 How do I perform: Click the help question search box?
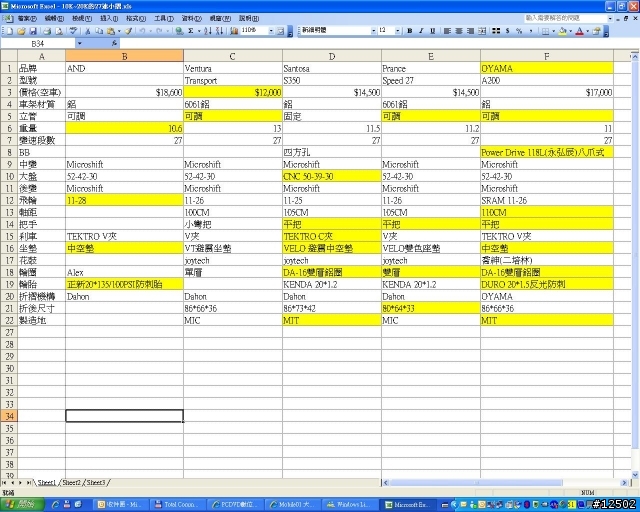pyautogui.click(x=566, y=18)
